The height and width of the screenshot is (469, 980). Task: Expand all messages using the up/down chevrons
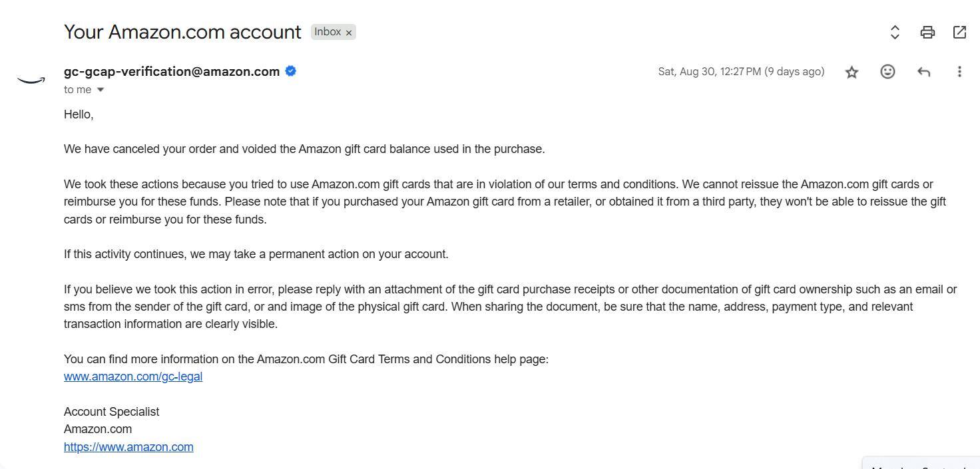point(895,32)
